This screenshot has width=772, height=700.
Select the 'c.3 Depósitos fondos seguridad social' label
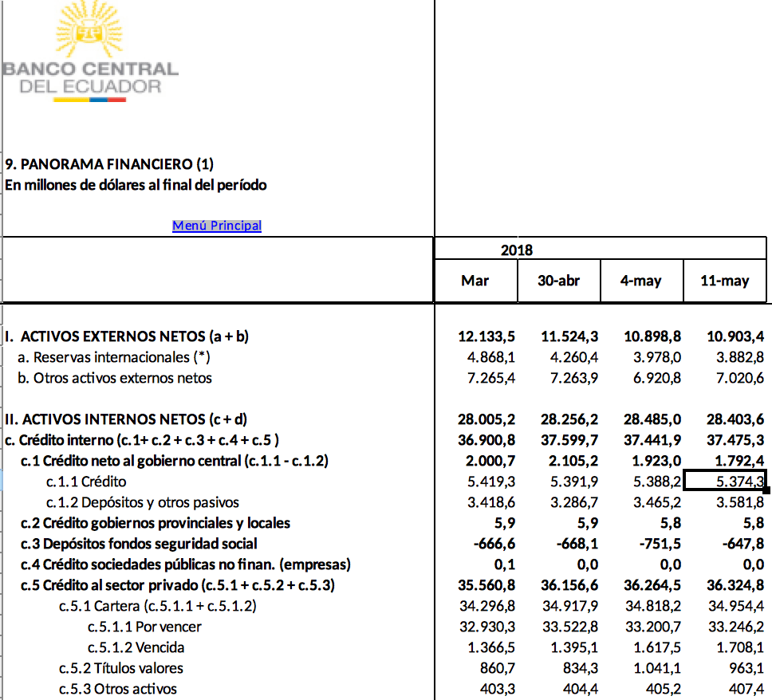pyautogui.click(x=139, y=544)
